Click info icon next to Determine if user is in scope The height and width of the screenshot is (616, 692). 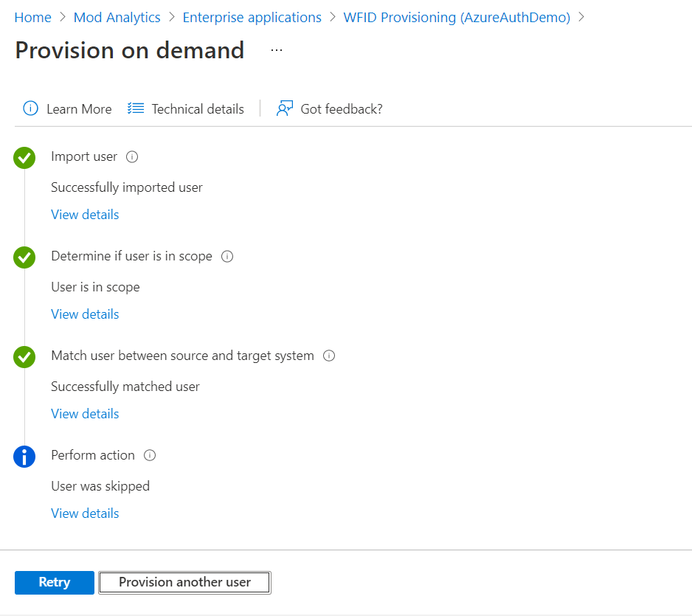coord(227,257)
